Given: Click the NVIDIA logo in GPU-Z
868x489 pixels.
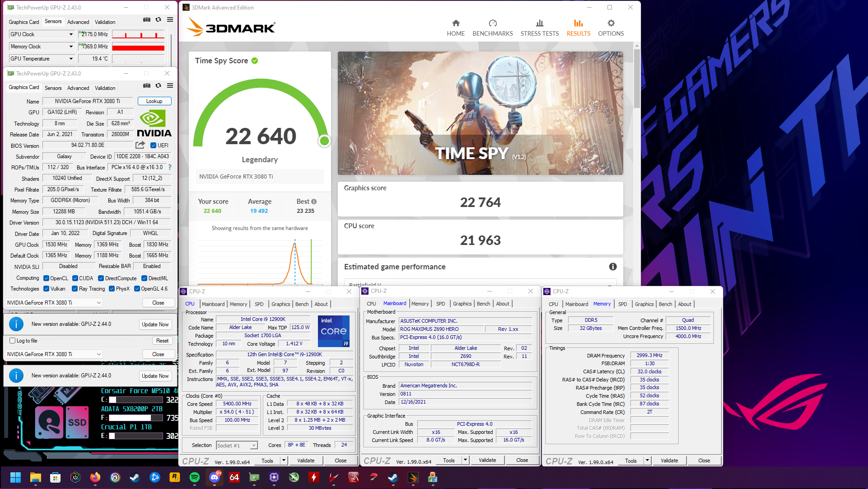Looking at the screenshot, I should tap(154, 124).
